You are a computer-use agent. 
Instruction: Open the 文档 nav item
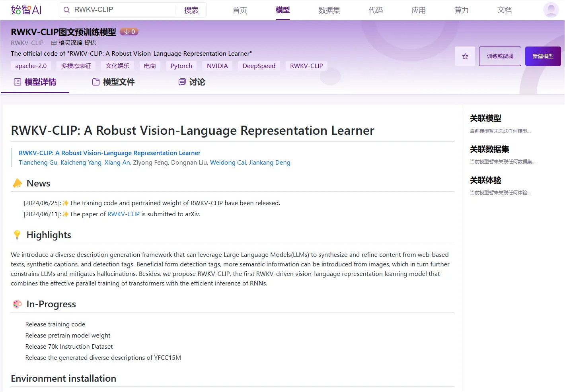click(505, 10)
